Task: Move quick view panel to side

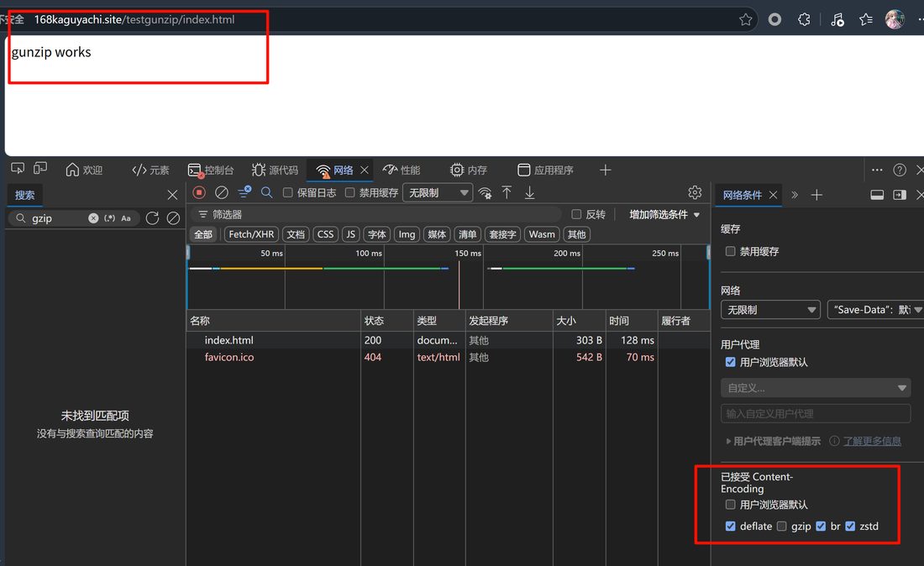Action: (x=900, y=195)
